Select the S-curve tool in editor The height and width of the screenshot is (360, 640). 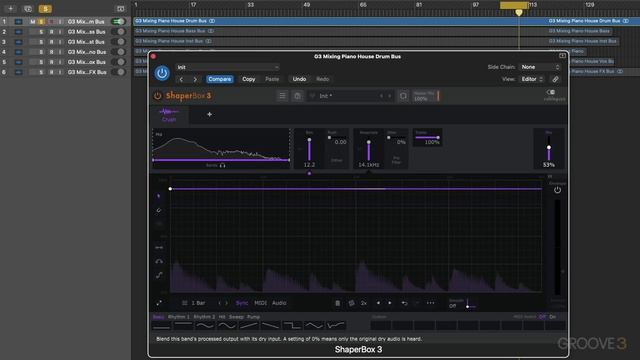coord(159,275)
